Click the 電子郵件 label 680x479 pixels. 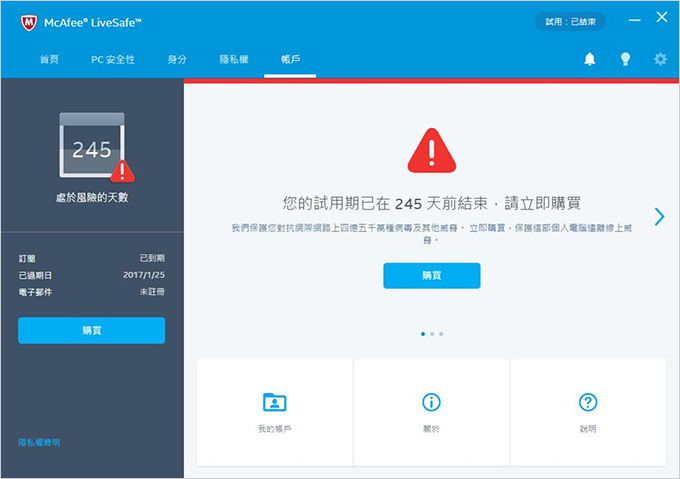(35, 292)
